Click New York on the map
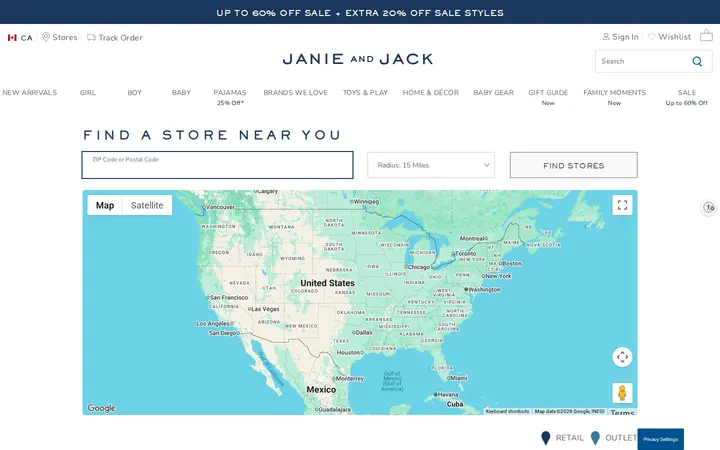Screen dimensions: 720x450 [x=498, y=276]
